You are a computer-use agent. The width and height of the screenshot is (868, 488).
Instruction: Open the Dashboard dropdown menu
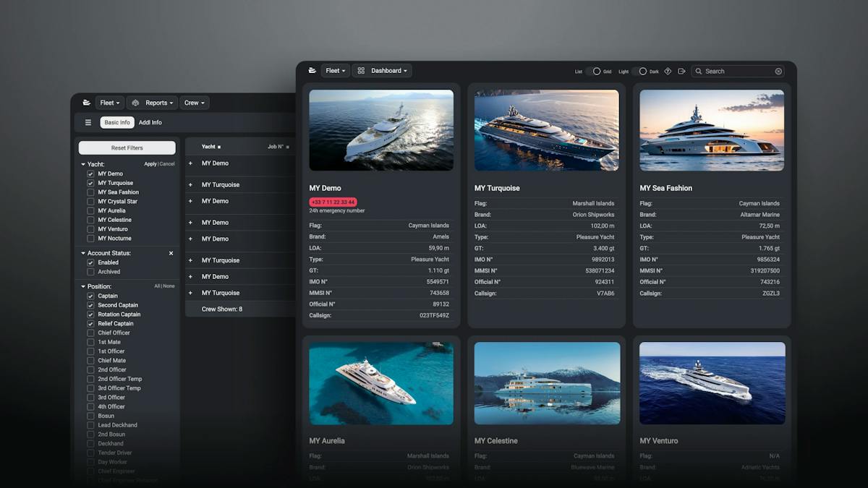pyautogui.click(x=382, y=71)
